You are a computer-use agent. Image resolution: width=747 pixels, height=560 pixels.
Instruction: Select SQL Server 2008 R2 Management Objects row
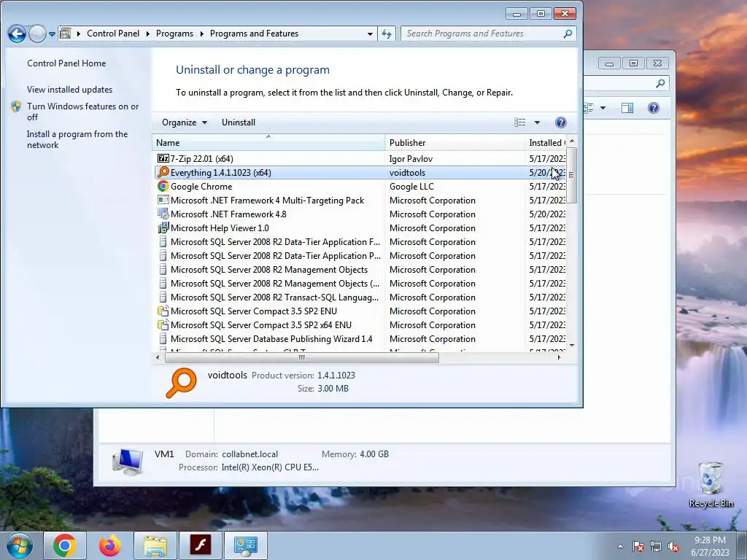tap(360, 270)
